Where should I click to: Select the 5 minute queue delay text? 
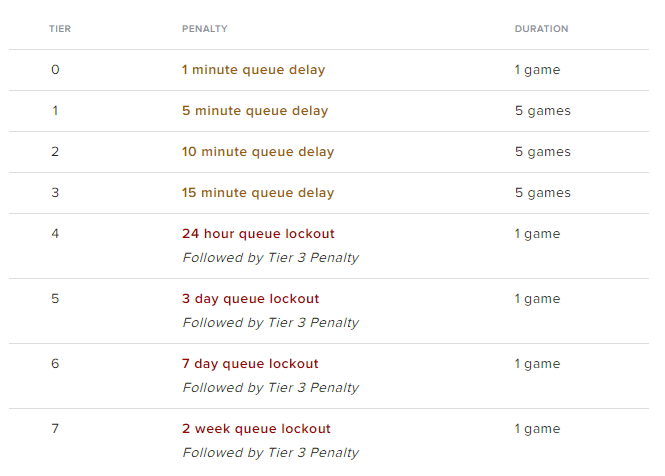click(254, 111)
